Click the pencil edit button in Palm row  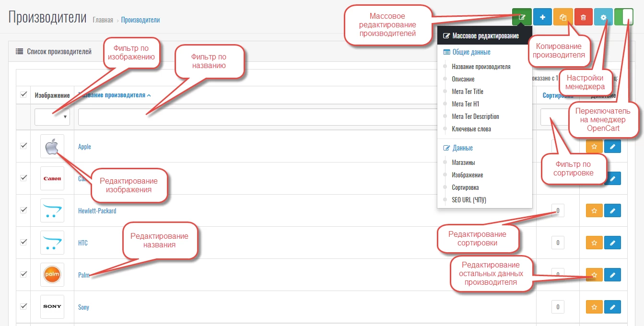pos(612,275)
